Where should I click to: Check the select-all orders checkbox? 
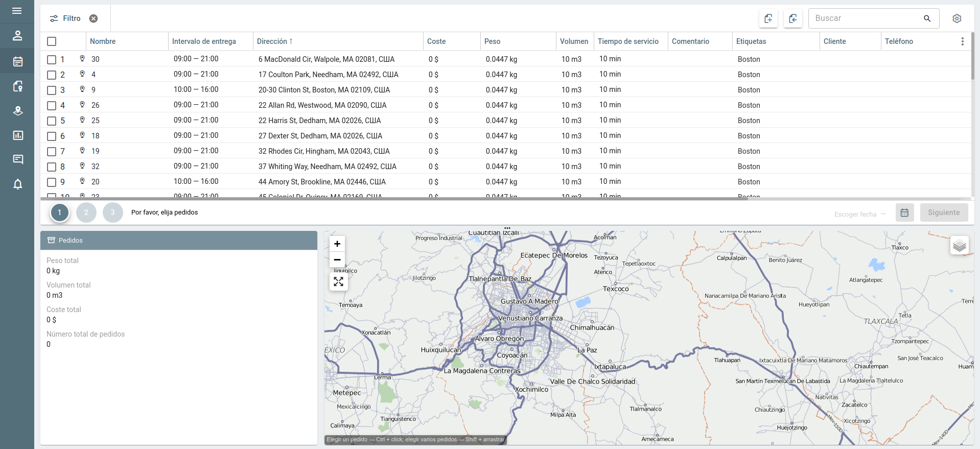(52, 41)
